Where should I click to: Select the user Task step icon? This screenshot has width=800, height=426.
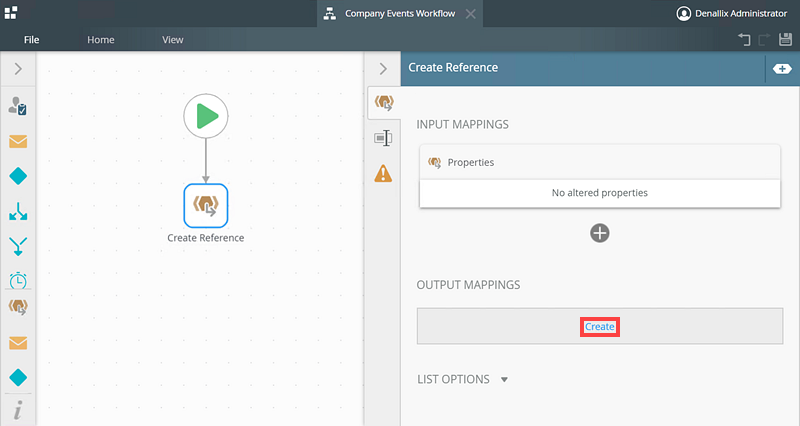pos(18,106)
